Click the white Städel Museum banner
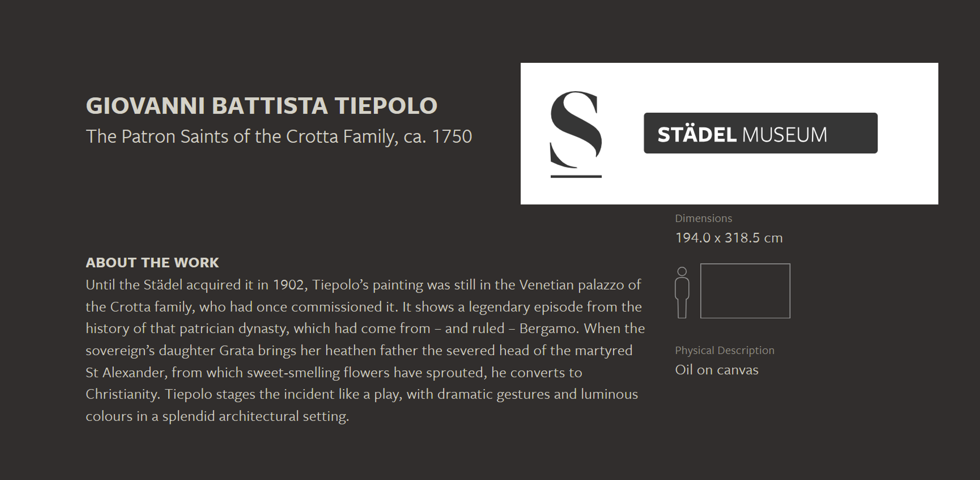 [729, 133]
